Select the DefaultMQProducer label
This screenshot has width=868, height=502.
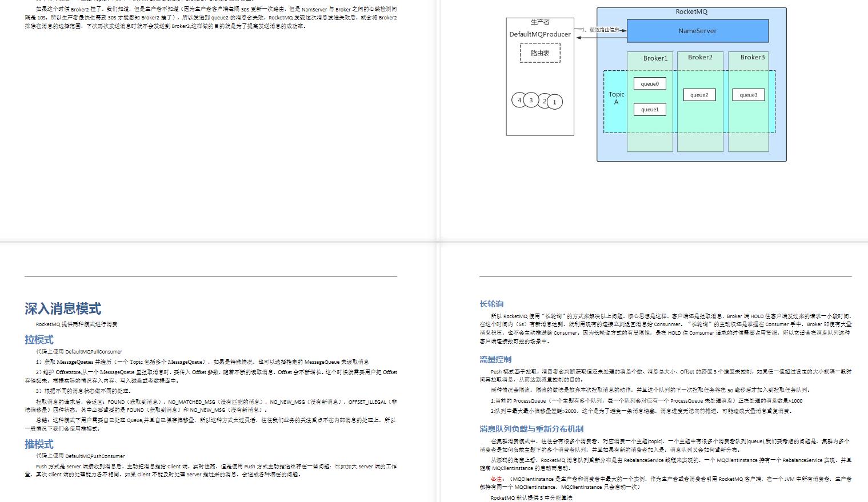click(x=540, y=34)
